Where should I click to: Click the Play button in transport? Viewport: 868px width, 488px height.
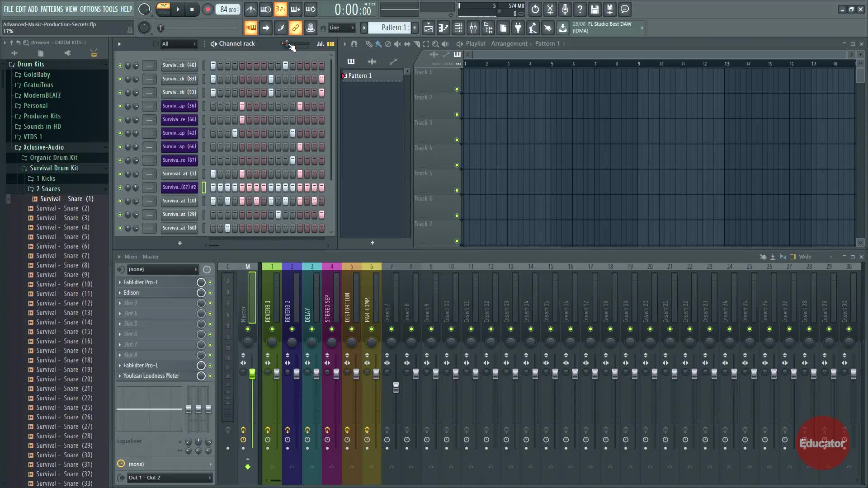pos(178,9)
